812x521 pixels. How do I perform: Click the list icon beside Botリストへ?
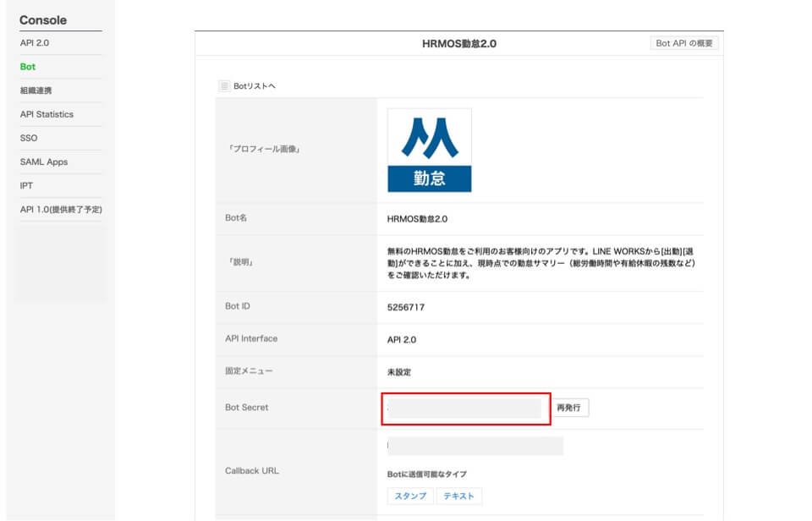[224, 86]
